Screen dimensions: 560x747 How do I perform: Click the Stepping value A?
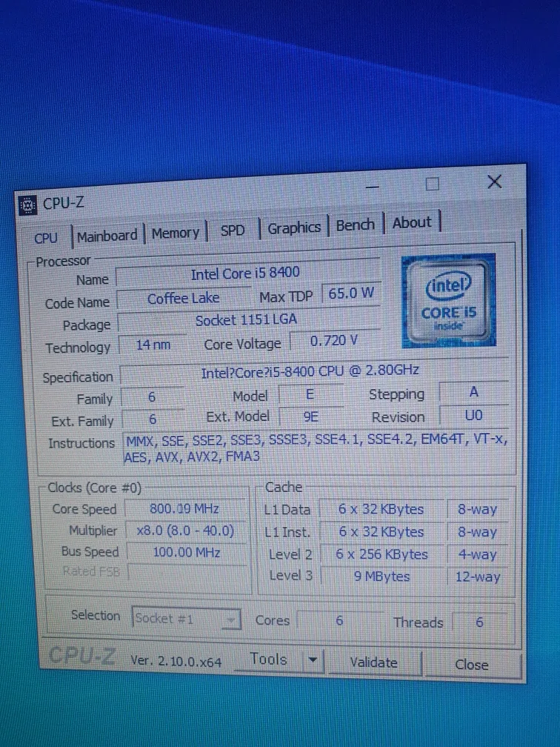pyautogui.click(x=473, y=392)
